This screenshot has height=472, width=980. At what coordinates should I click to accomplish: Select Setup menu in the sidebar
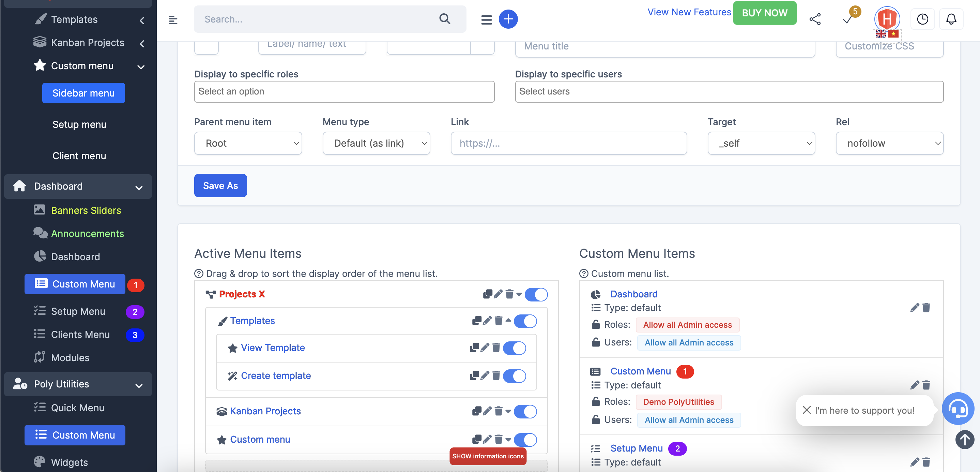coord(79,124)
